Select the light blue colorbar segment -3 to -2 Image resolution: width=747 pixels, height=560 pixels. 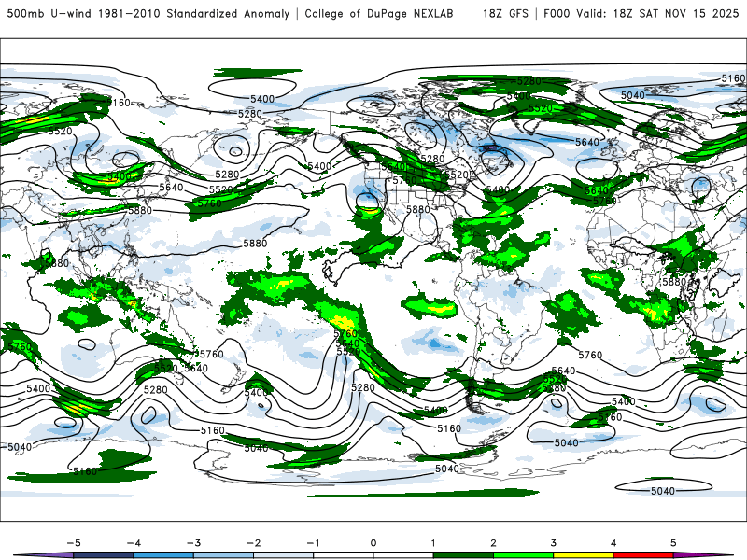click(x=223, y=555)
